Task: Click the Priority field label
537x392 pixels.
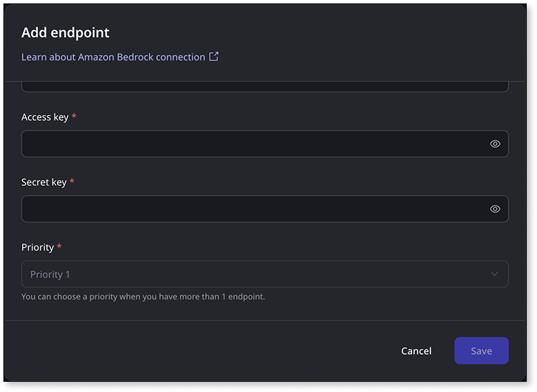Action: click(37, 247)
